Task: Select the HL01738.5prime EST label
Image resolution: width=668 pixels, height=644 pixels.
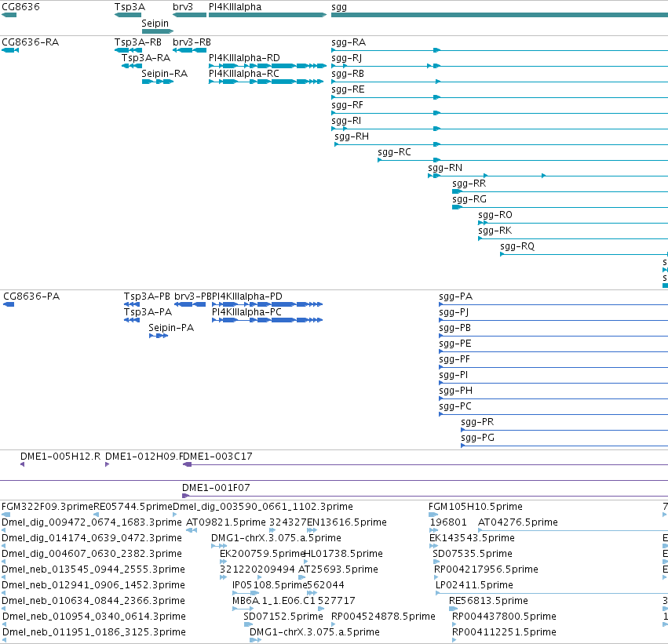Action: [343, 554]
